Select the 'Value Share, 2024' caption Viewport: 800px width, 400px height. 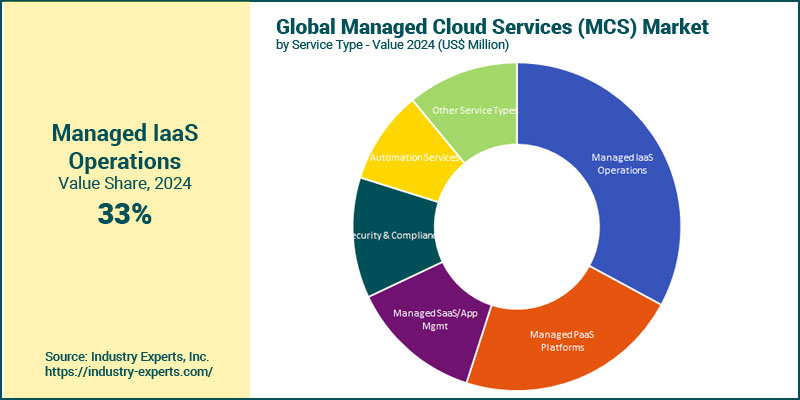coord(124,183)
